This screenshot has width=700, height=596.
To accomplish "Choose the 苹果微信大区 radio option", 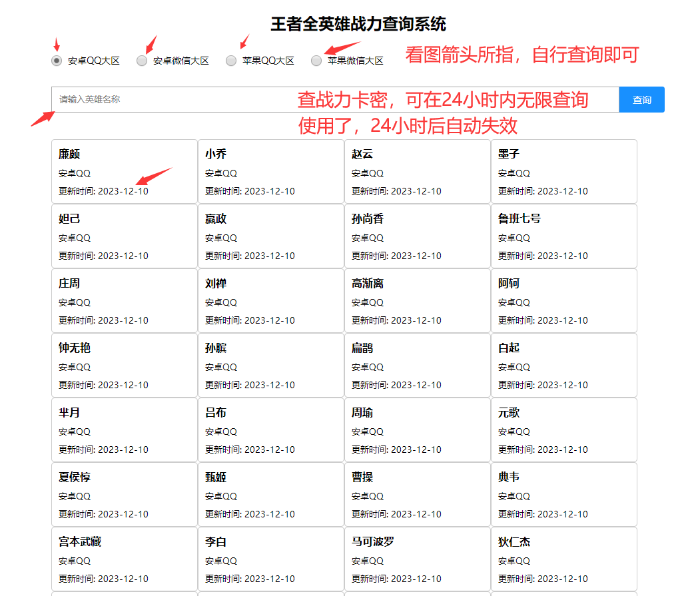I will (x=316, y=61).
